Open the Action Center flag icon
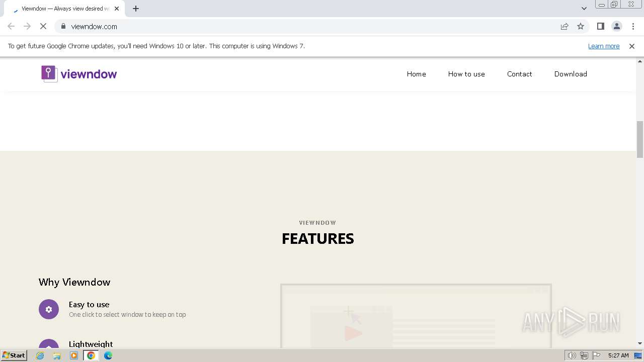Viewport: 644px width, 362px height. click(x=596, y=355)
